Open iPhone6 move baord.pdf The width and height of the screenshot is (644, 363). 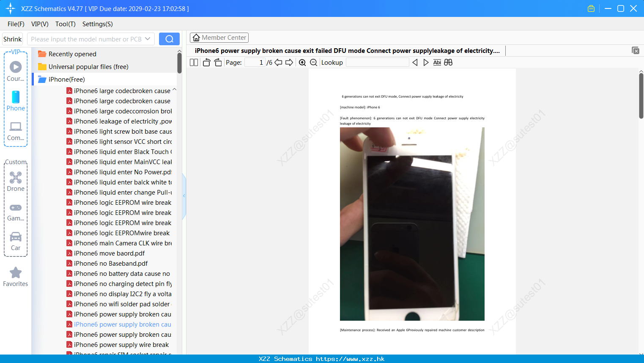tap(106, 253)
